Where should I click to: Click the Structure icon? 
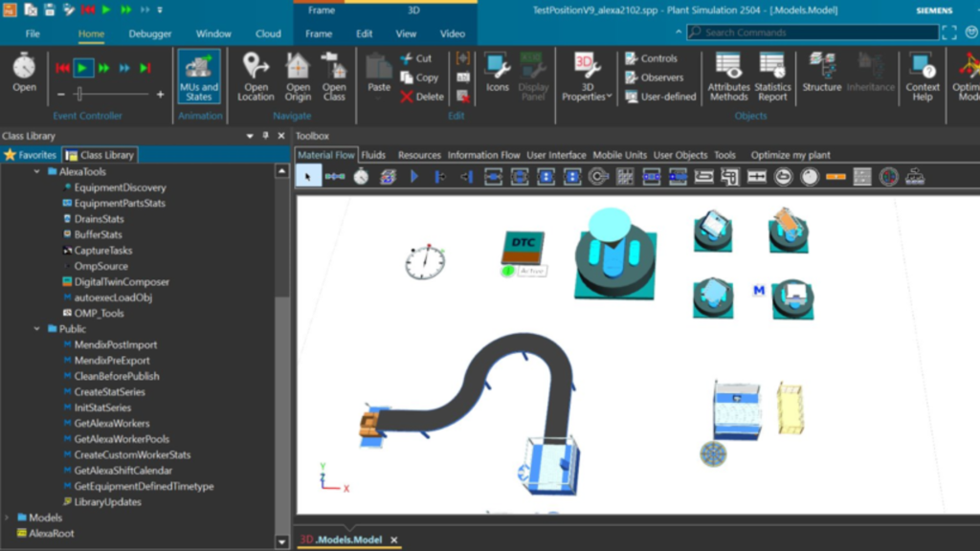(x=822, y=74)
